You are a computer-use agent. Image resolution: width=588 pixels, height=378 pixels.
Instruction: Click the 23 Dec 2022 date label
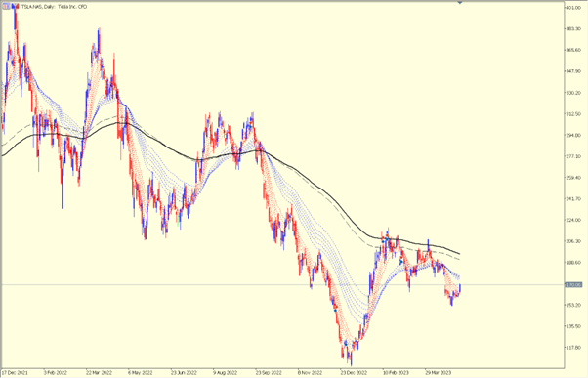click(x=354, y=373)
